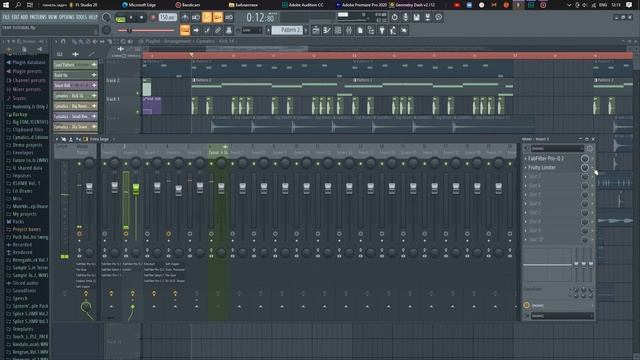Click the metronome icon
Viewport: 640px width, 360px height.
click(185, 18)
